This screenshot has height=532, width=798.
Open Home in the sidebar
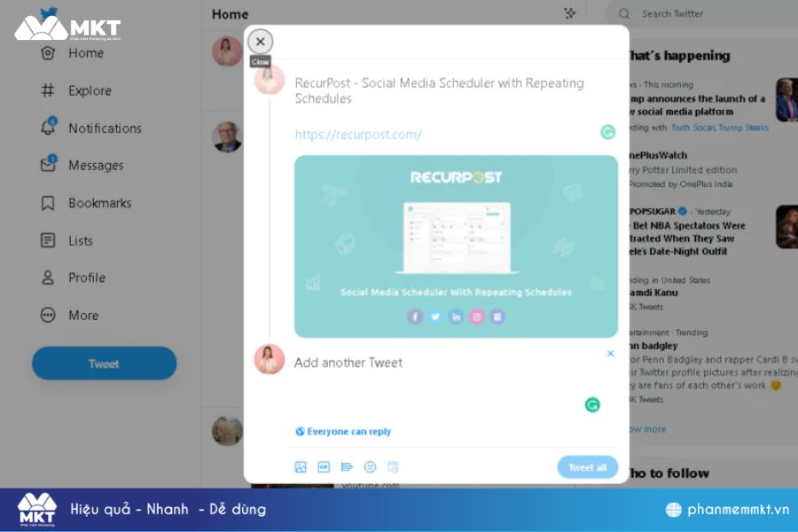(72, 53)
